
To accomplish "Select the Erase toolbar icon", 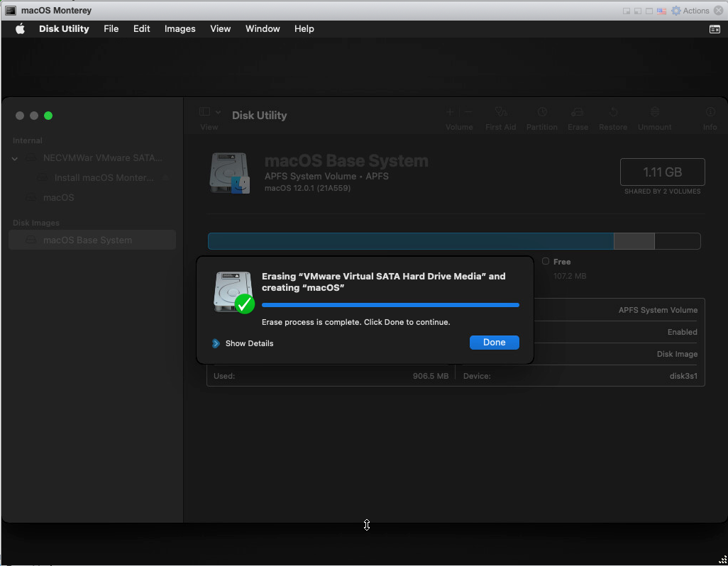I will coord(578,113).
